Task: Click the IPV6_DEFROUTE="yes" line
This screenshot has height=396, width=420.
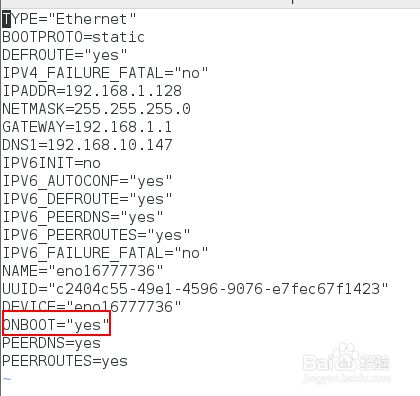Action: click(87, 199)
